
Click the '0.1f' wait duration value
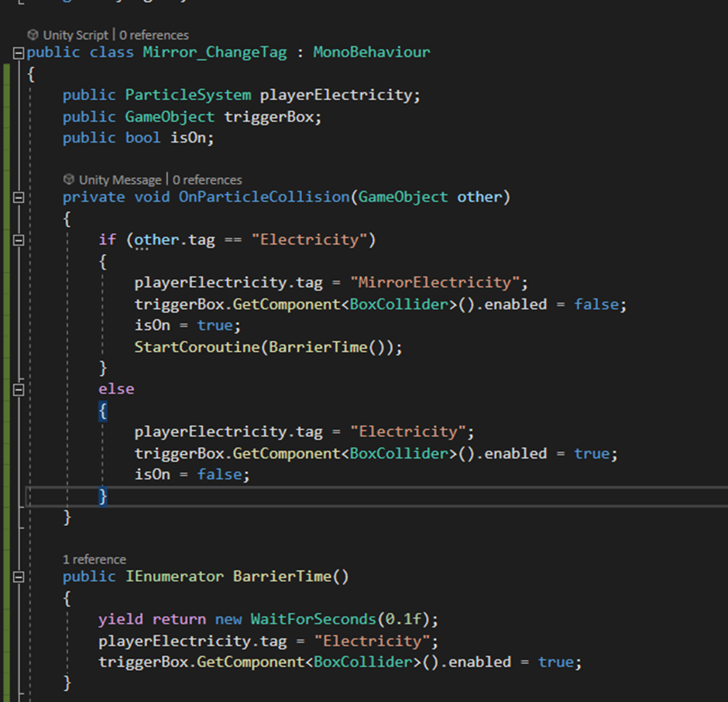403,619
